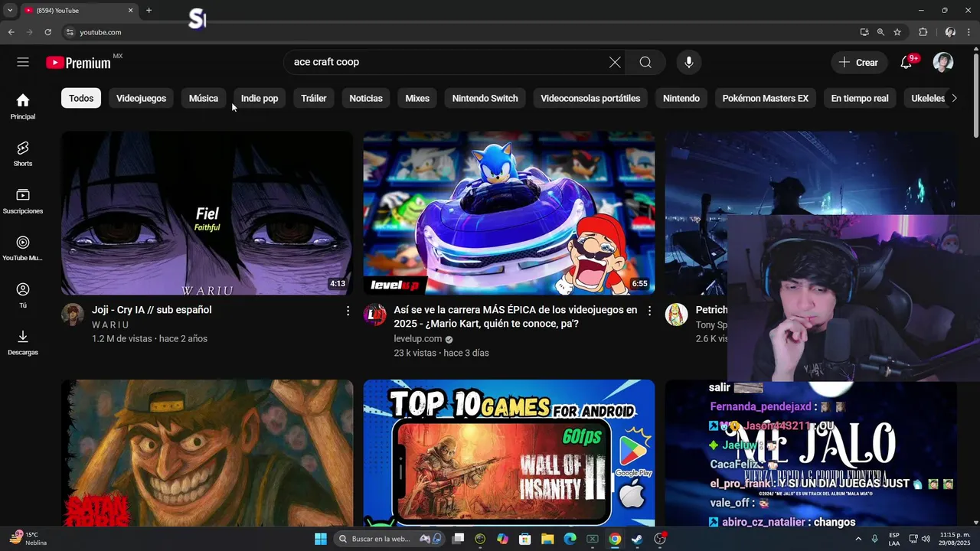
Task: Open Joji - Cry IA video title
Action: [152, 310]
